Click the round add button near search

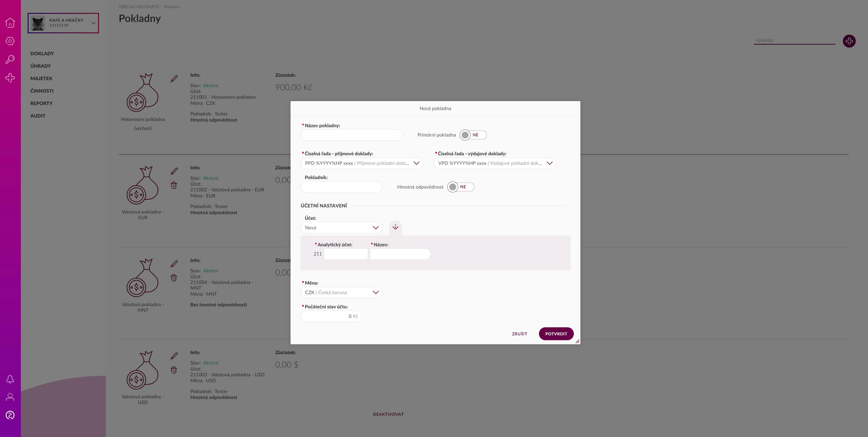[x=849, y=41]
